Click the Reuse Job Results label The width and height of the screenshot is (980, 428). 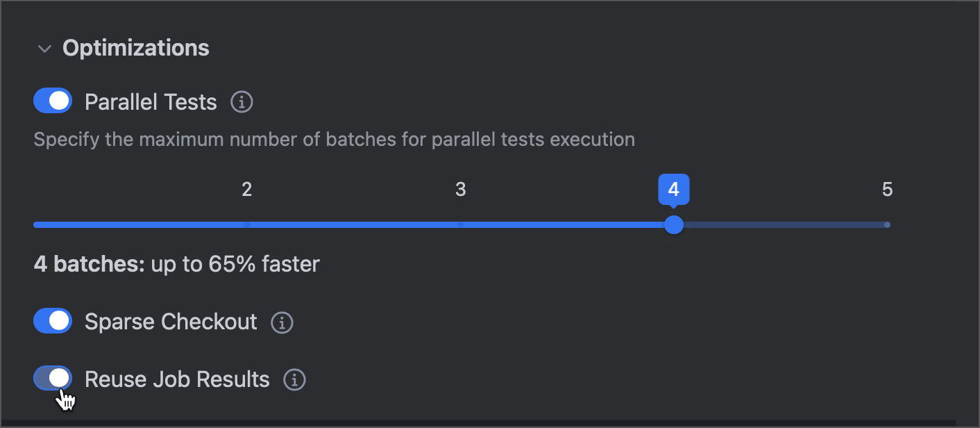(x=176, y=379)
